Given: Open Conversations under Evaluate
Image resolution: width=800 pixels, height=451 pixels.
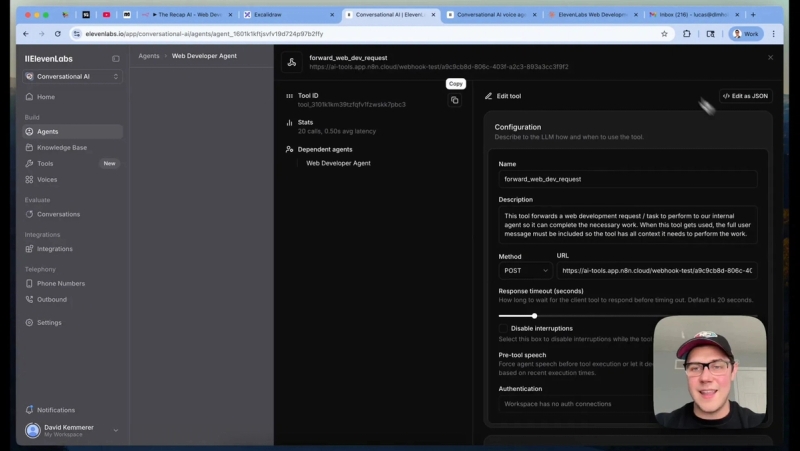Looking at the screenshot, I should click(x=72, y=214).
